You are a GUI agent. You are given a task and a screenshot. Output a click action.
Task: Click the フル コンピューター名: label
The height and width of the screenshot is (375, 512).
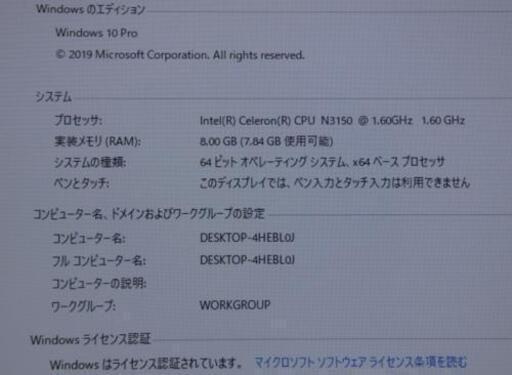coord(99,261)
